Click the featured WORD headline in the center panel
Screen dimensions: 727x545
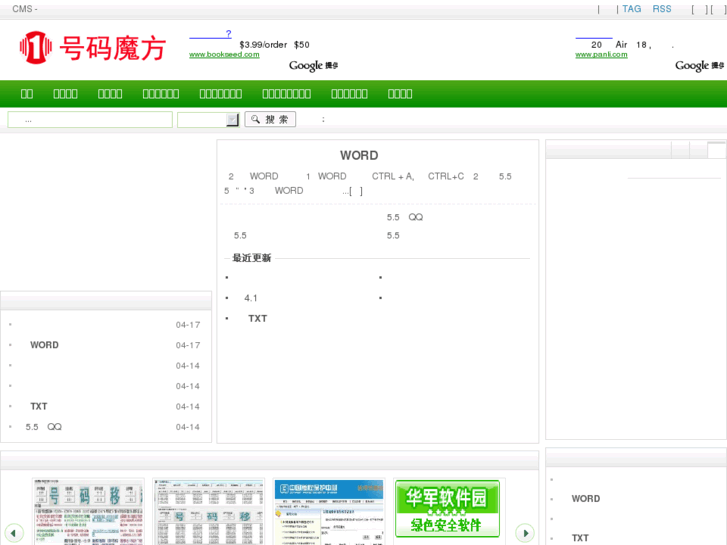pos(359,155)
